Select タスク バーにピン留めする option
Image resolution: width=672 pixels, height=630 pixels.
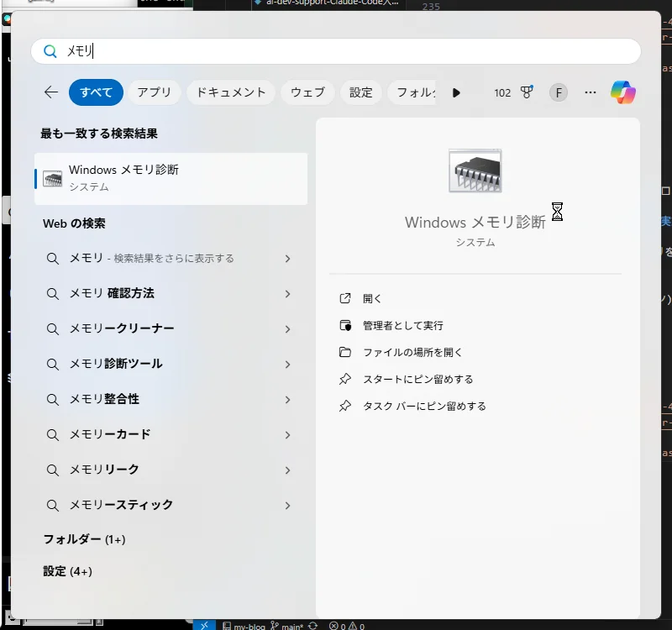pos(424,406)
